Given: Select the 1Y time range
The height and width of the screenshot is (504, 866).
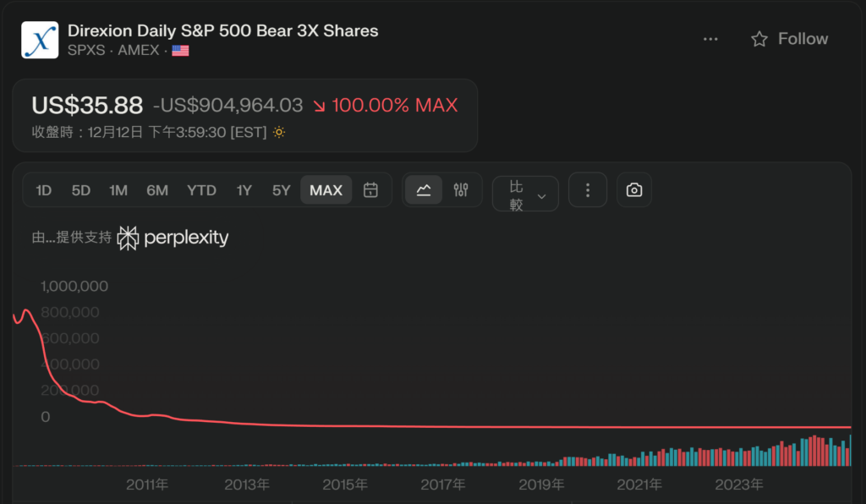Looking at the screenshot, I should pyautogui.click(x=244, y=190).
